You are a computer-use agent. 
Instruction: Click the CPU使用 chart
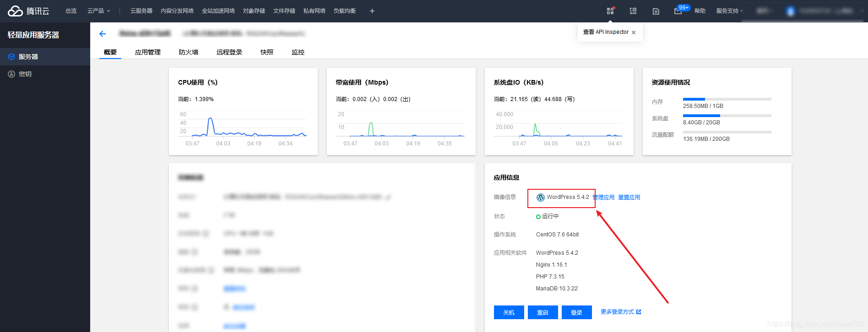pyautogui.click(x=243, y=128)
